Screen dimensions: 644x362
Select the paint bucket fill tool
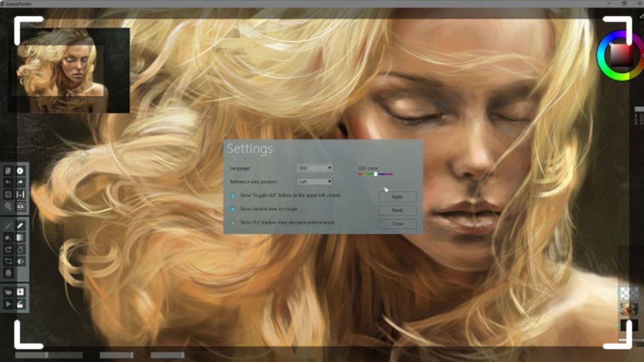(8, 237)
